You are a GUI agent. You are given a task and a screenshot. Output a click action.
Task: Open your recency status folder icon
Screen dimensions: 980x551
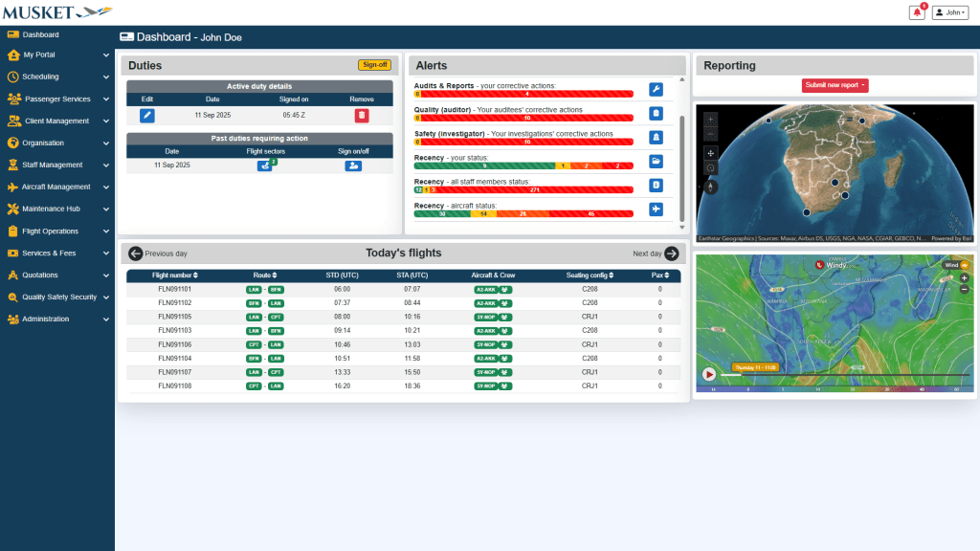point(656,162)
